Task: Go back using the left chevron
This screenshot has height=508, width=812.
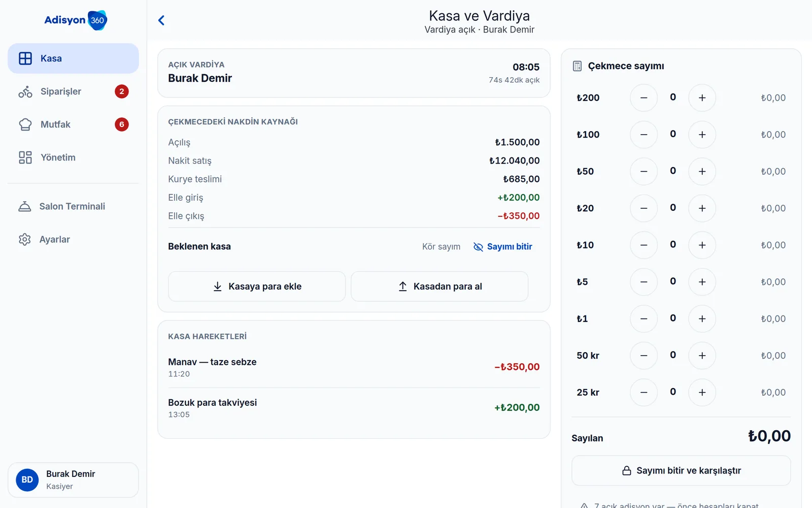Action: coord(161,20)
